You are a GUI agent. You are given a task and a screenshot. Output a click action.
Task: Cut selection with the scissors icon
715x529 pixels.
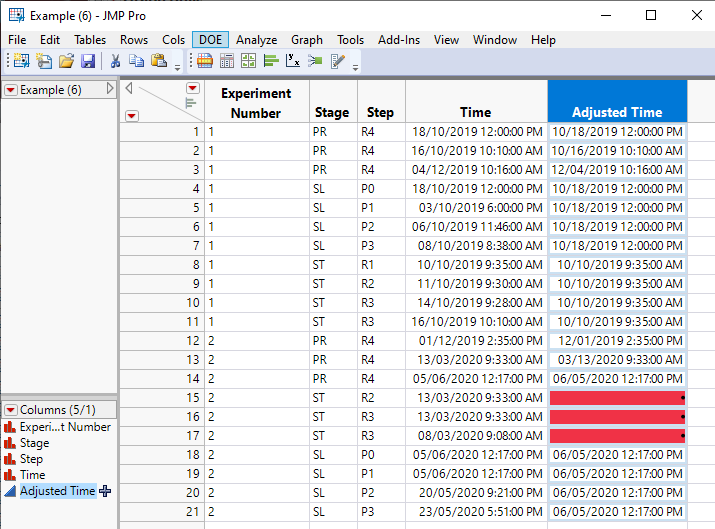tap(115, 61)
